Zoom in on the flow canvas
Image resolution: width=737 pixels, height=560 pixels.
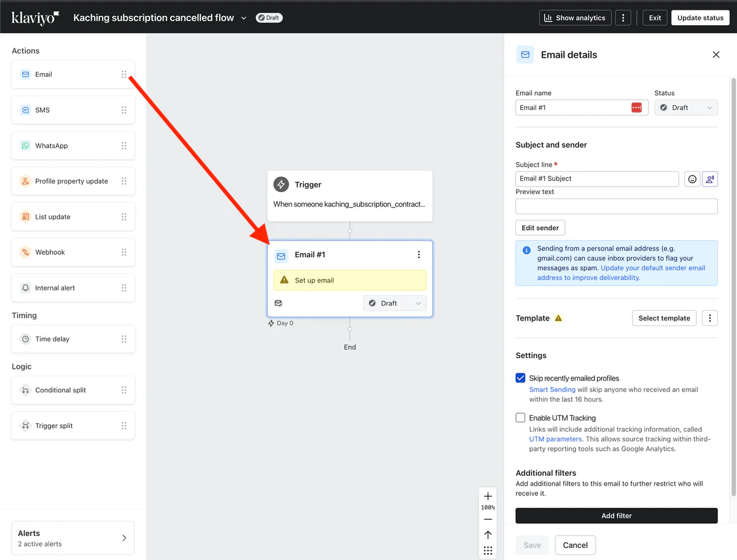pyautogui.click(x=488, y=496)
